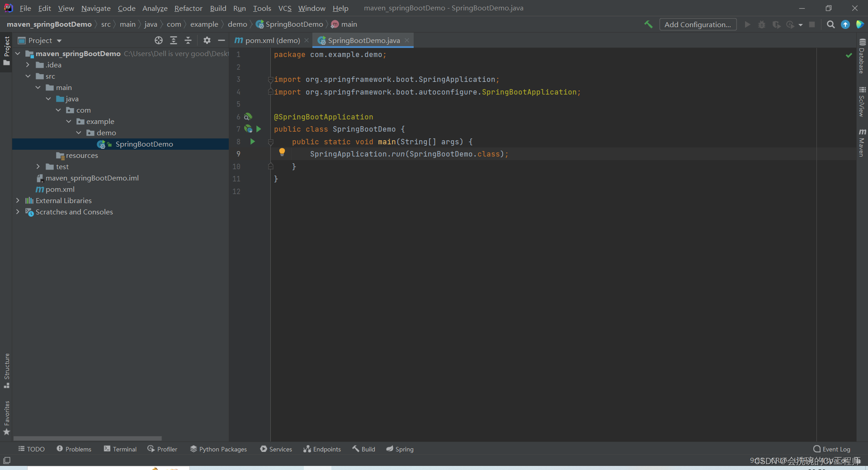Click the Select Opened File target icon
The height and width of the screenshot is (470, 868).
pyautogui.click(x=159, y=40)
